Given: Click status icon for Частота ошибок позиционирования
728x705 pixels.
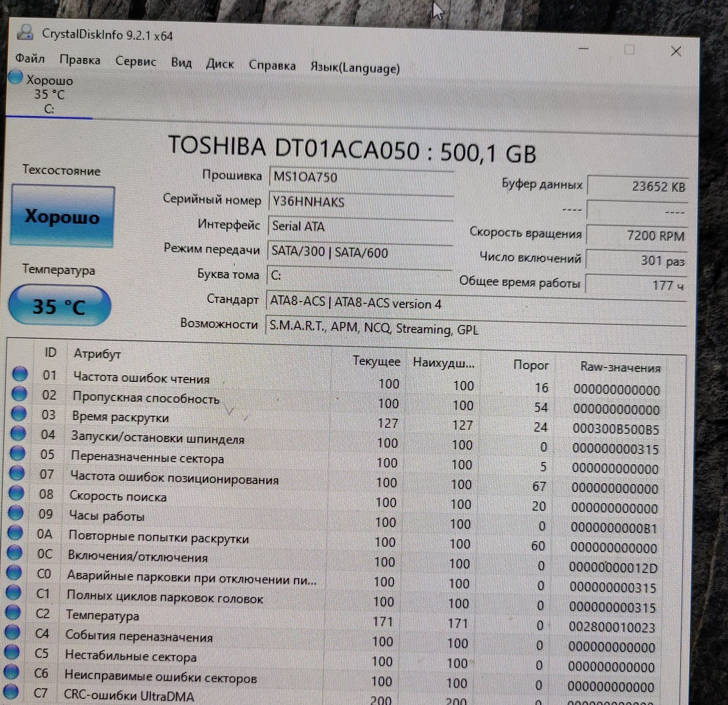Looking at the screenshot, I should (17, 472).
